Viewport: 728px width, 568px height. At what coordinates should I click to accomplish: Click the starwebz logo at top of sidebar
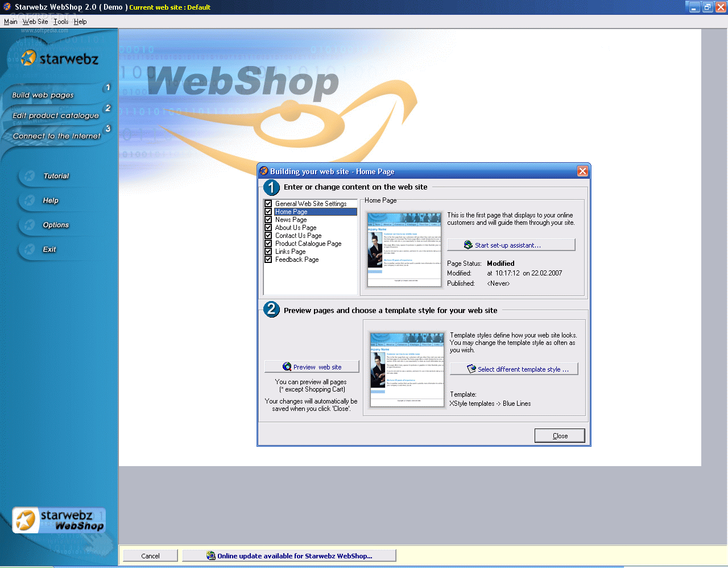pos(60,58)
